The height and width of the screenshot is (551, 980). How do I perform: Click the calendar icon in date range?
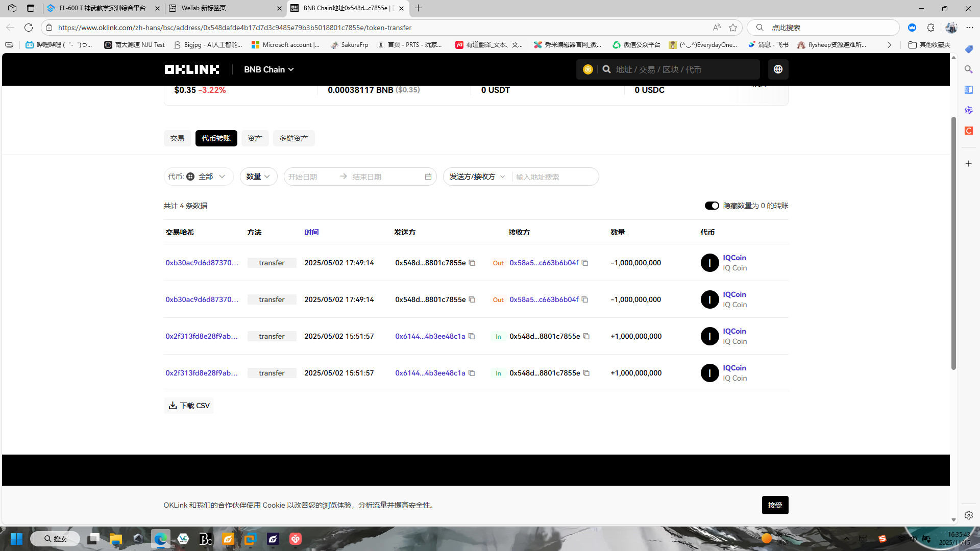click(x=428, y=177)
